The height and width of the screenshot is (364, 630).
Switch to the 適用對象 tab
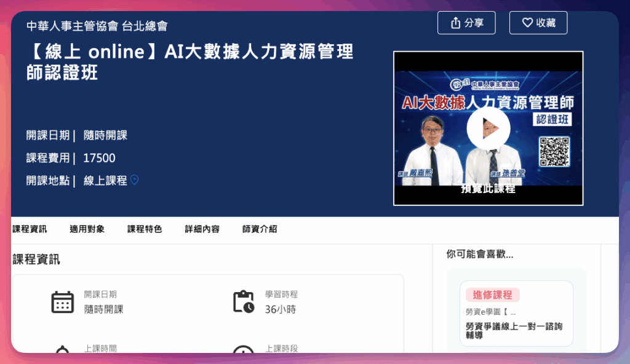(87, 229)
